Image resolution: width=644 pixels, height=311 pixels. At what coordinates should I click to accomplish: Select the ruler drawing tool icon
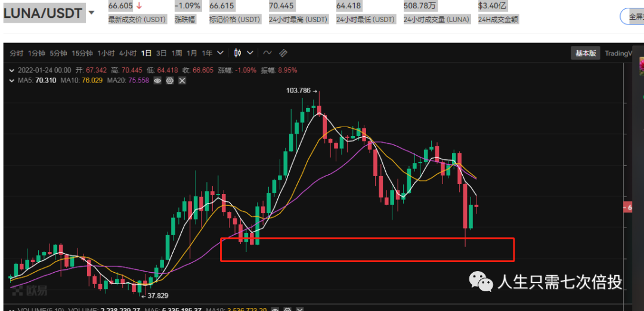(x=283, y=53)
